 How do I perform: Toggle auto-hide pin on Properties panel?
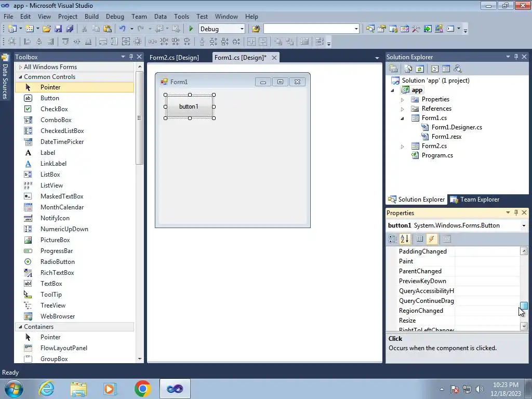tap(516, 212)
